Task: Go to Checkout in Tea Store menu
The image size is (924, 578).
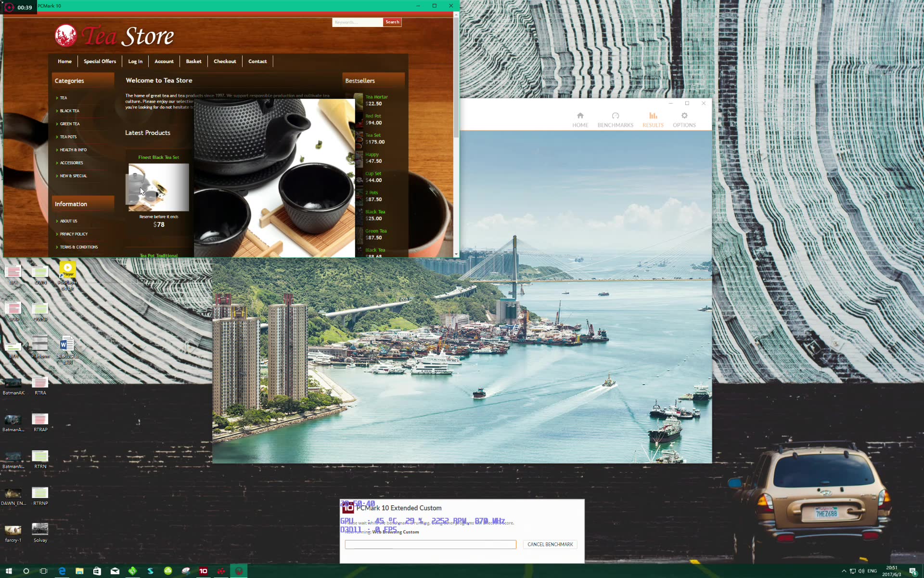Action: click(225, 61)
